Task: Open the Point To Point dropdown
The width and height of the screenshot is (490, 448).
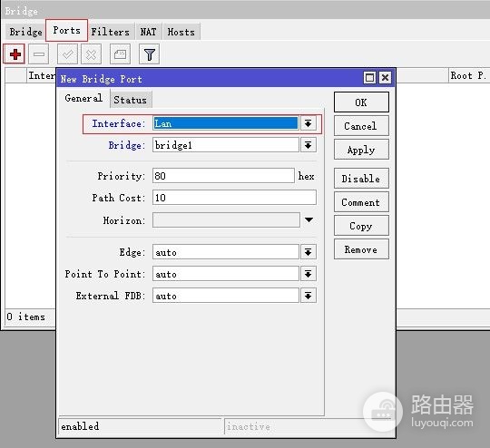Action: coord(309,274)
